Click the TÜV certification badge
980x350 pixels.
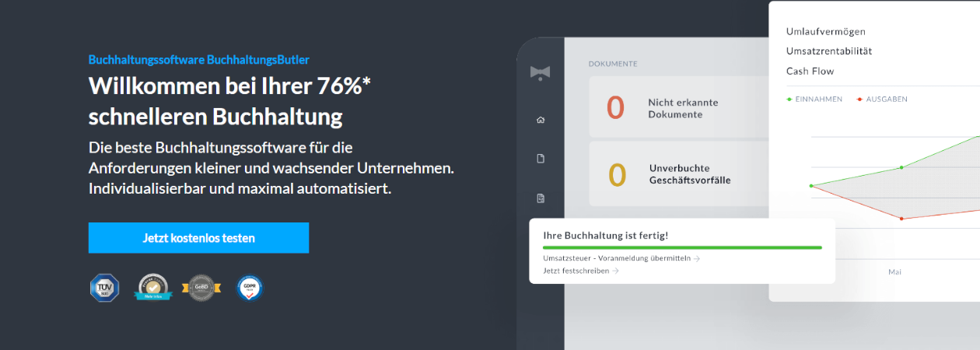pos(104,287)
